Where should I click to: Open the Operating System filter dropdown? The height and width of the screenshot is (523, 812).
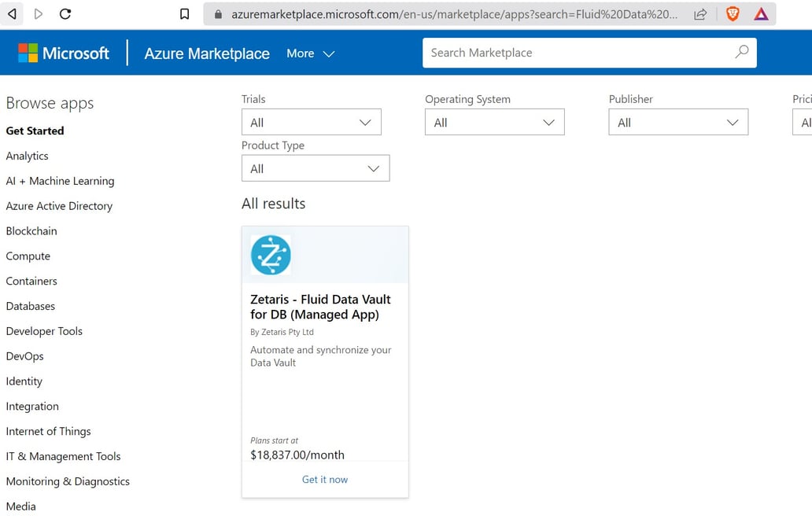pyautogui.click(x=494, y=123)
